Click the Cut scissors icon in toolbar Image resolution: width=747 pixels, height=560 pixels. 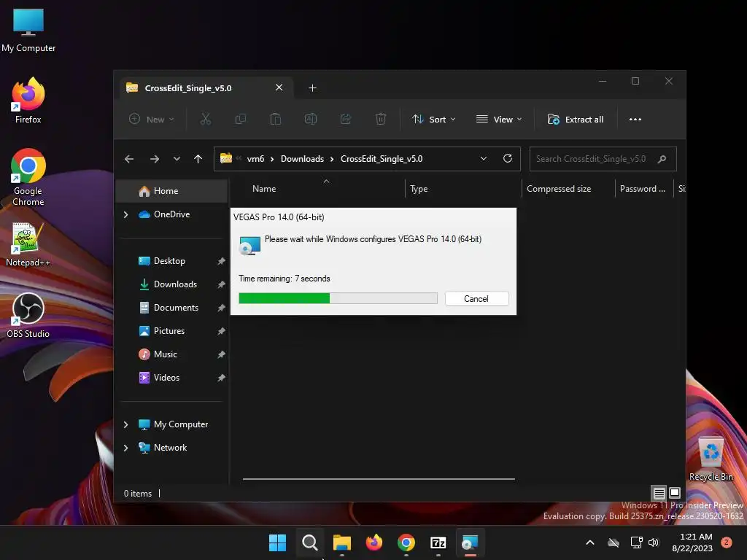click(205, 119)
